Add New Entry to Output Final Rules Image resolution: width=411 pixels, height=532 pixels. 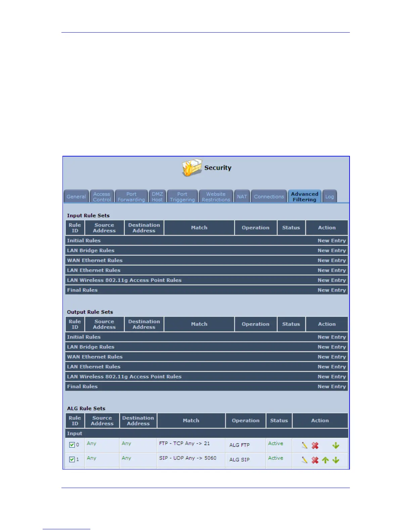332,386
